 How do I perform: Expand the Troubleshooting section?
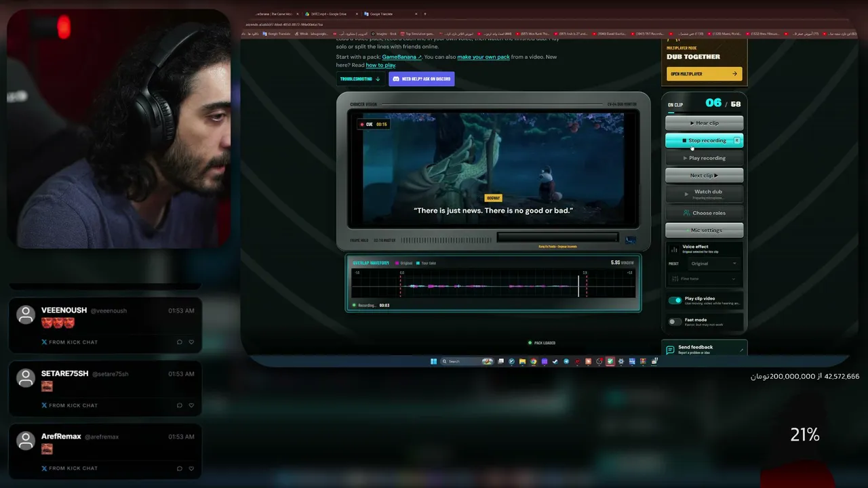click(x=360, y=79)
